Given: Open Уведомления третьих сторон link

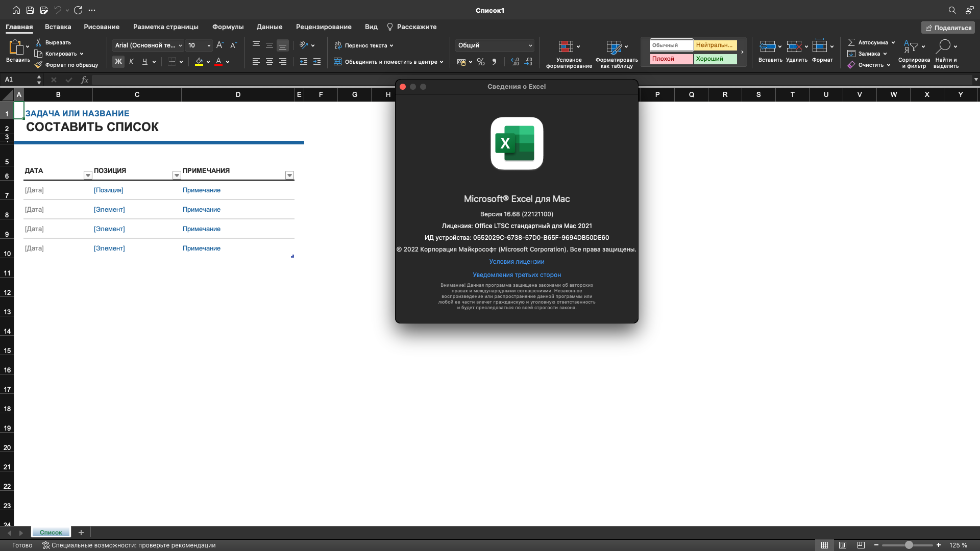Looking at the screenshot, I should pos(517,275).
